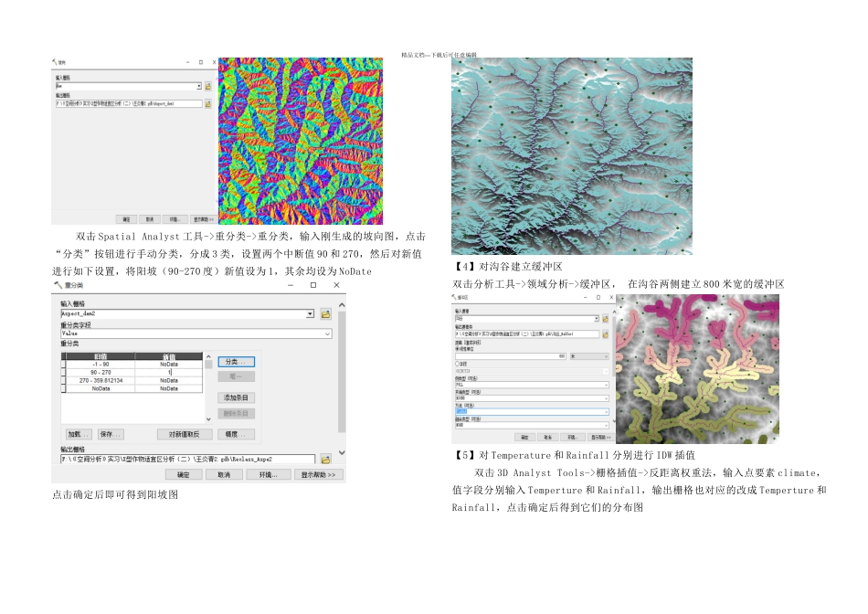Browse for input raster in Reclassify dialog

(x=325, y=314)
